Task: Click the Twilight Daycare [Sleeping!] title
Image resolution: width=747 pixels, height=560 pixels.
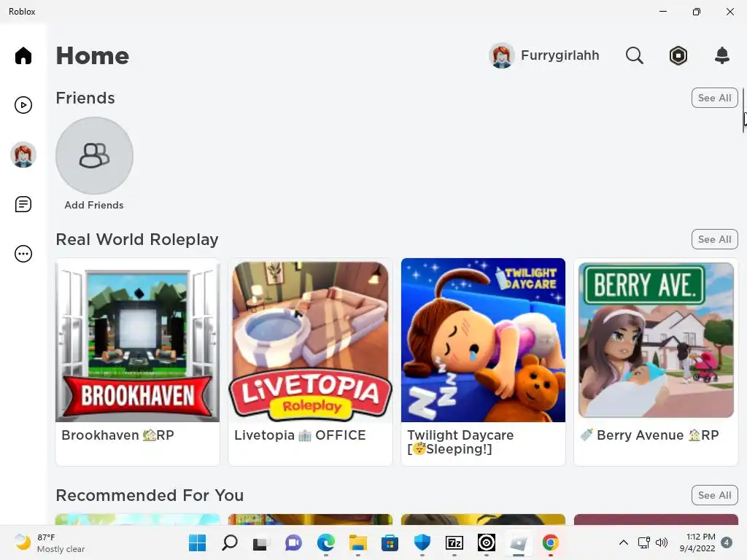Action: (460, 442)
